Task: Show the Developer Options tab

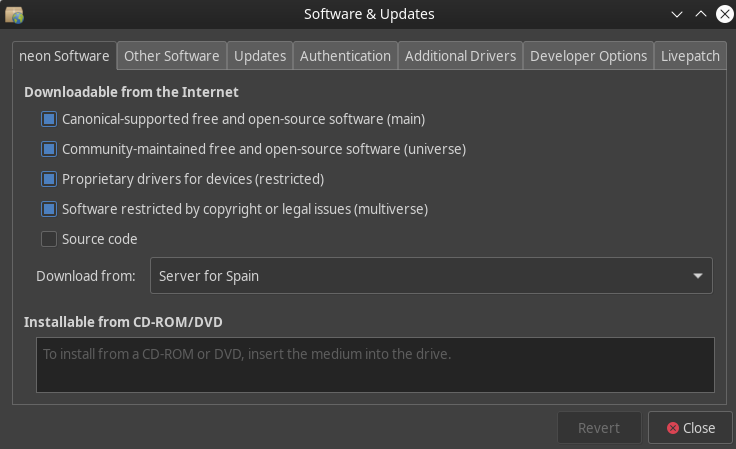Action: (x=588, y=56)
